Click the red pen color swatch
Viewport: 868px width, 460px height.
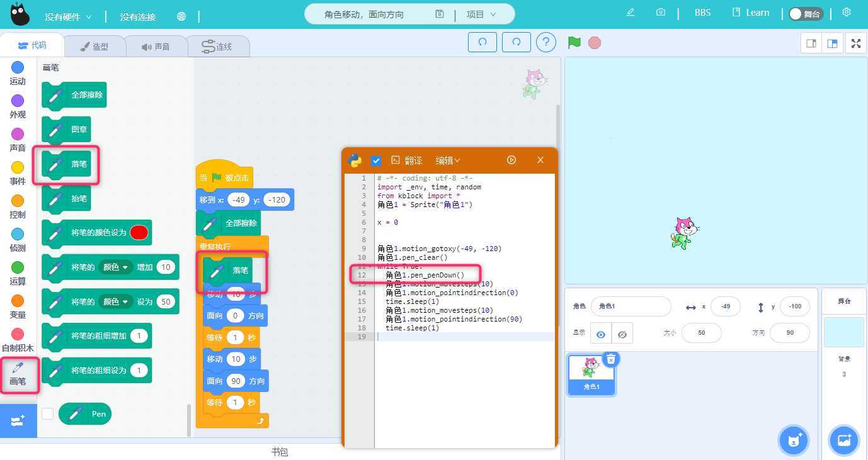tap(139, 233)
